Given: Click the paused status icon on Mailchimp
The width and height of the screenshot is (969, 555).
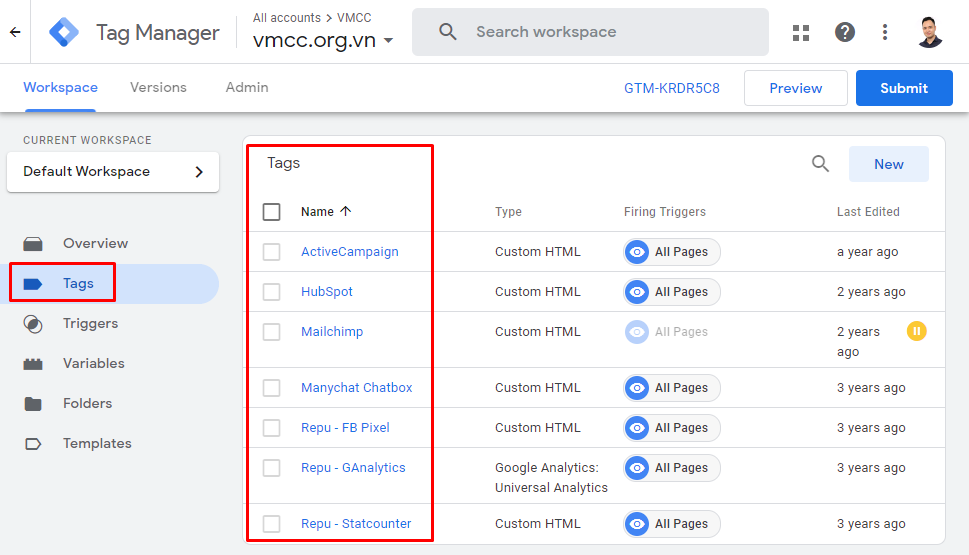Looking at the screenshot, I should [x=916, y=331].
